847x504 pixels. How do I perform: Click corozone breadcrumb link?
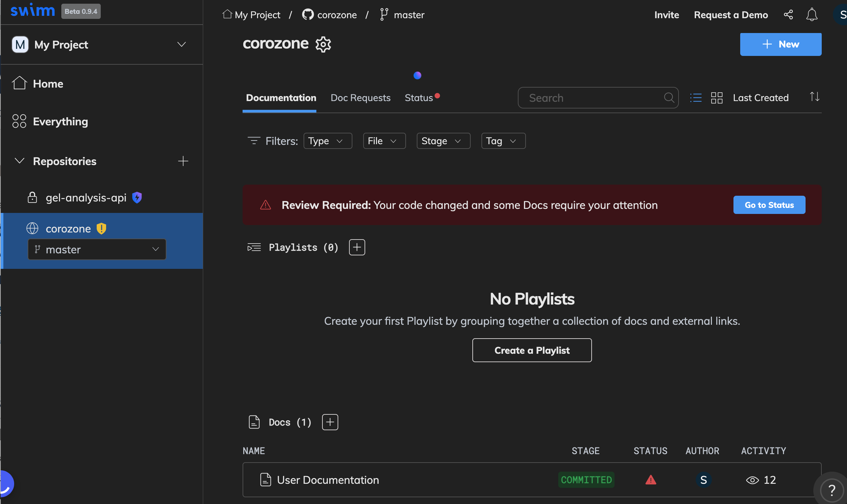point(337,14)
